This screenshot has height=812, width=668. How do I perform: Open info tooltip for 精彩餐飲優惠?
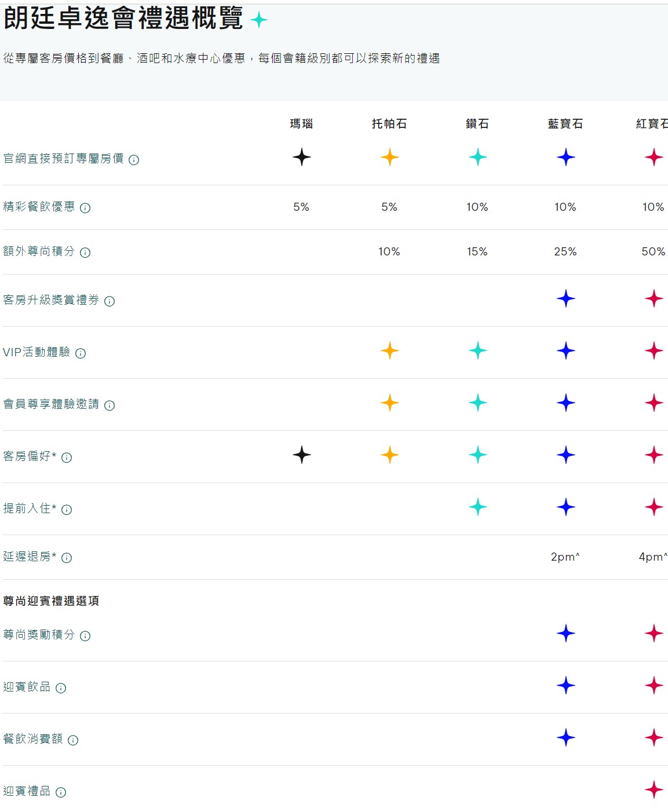(x=85, y=208)
